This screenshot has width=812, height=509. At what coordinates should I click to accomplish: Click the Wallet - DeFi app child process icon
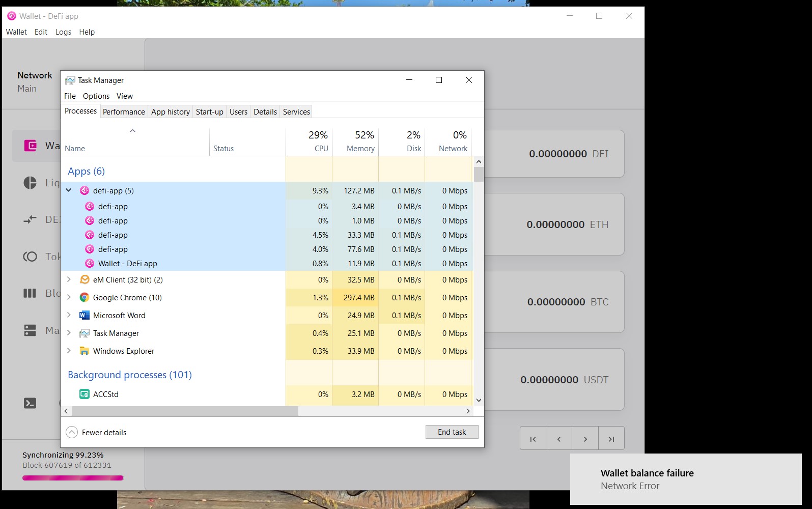(x=90, y=264)
